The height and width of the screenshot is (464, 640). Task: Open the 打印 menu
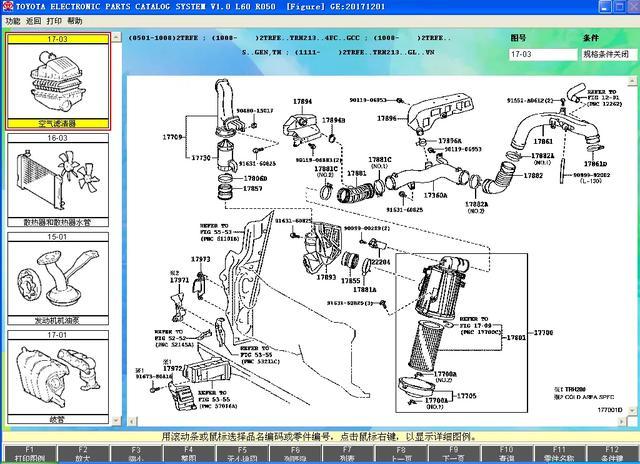tap(54, 21)
